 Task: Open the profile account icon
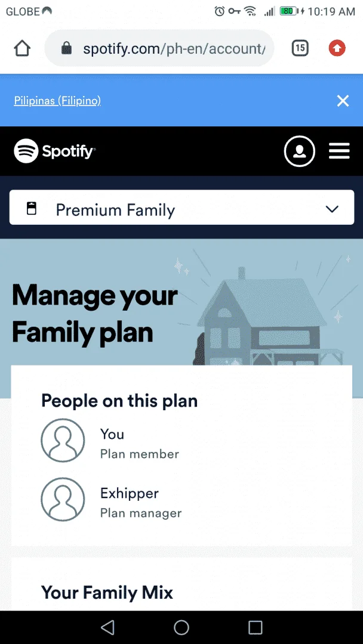[300, 151]
